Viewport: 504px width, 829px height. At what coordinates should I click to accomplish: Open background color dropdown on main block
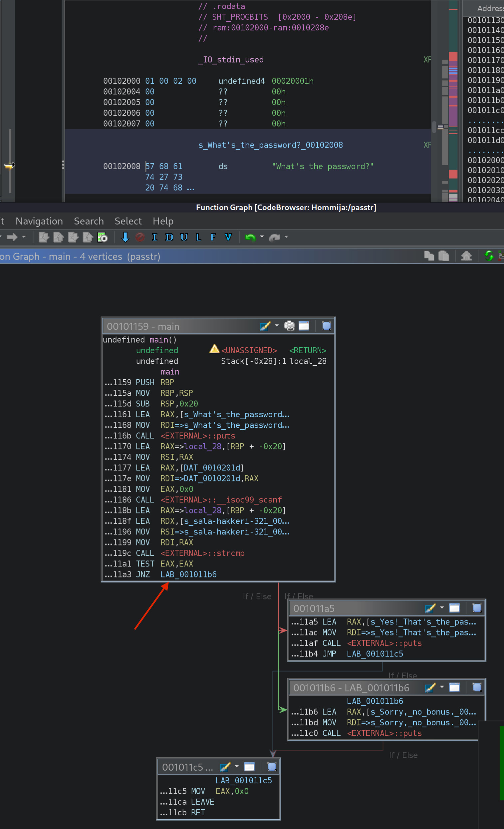[x=277, y=326]
